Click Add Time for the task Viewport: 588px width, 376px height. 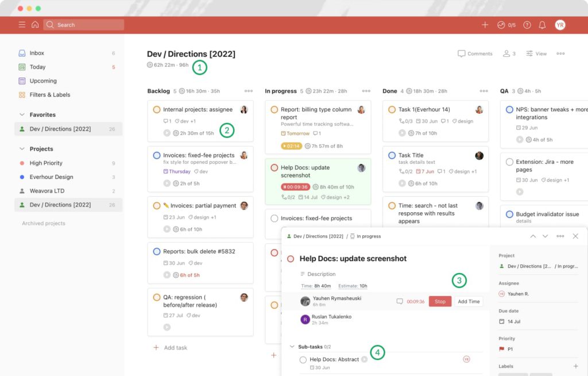coord(468,301)
